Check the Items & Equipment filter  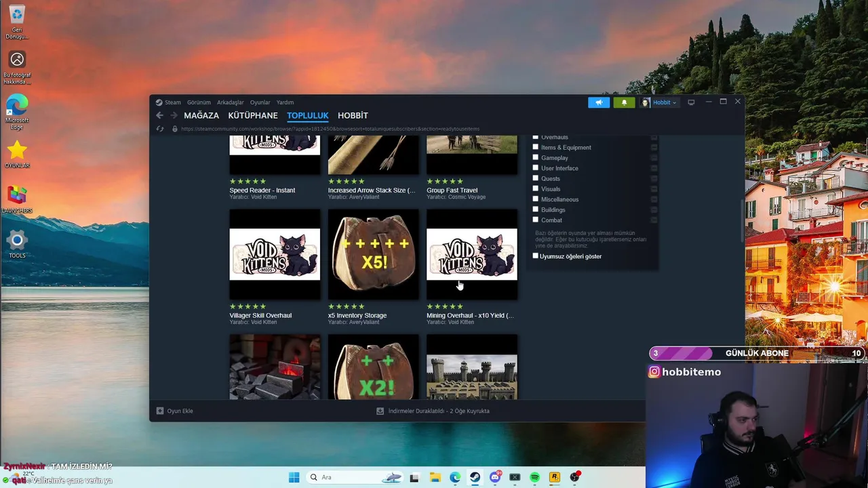[x=536, y=147]
